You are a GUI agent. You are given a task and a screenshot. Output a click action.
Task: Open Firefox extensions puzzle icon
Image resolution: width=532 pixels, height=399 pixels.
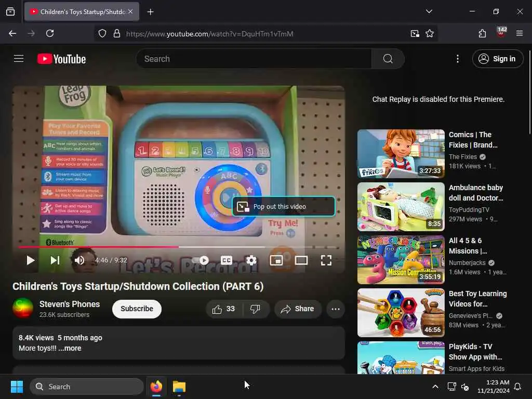(482, 33)
